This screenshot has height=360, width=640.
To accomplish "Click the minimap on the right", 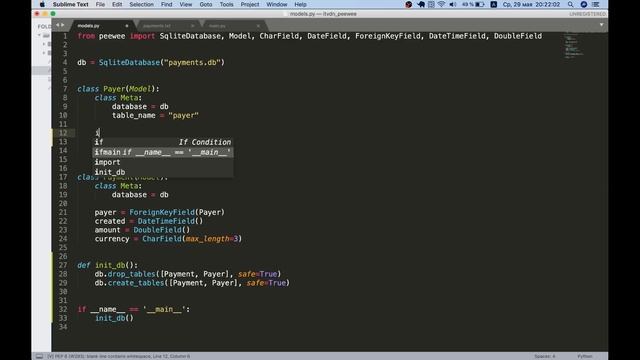I will 574,46.
